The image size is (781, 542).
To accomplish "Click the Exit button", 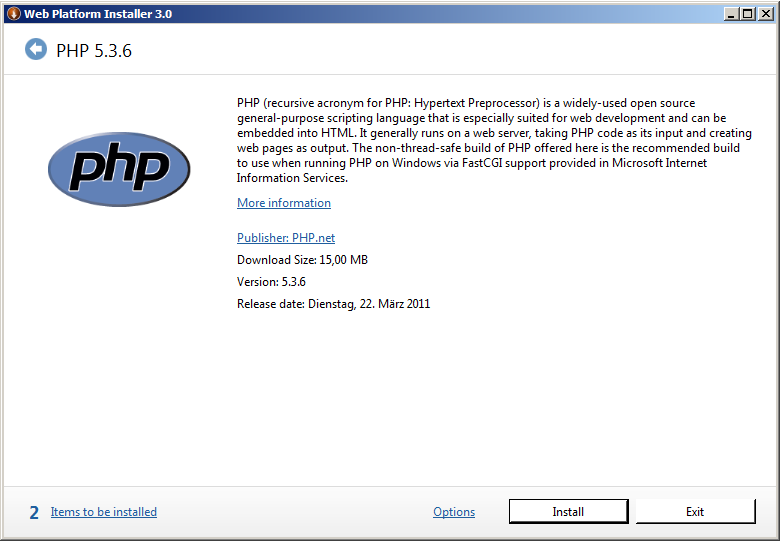I will click(x=695, y=512).
